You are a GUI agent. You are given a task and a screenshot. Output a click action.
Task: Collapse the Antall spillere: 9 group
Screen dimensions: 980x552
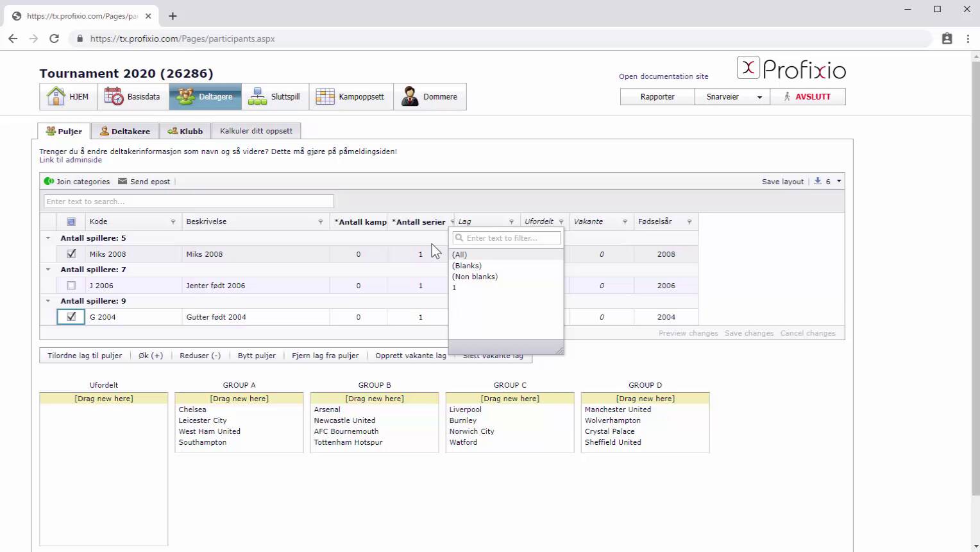(48, 301)
